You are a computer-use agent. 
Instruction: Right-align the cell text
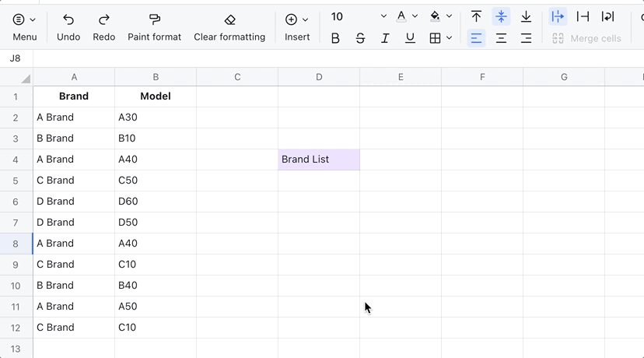tap(526, 38)
